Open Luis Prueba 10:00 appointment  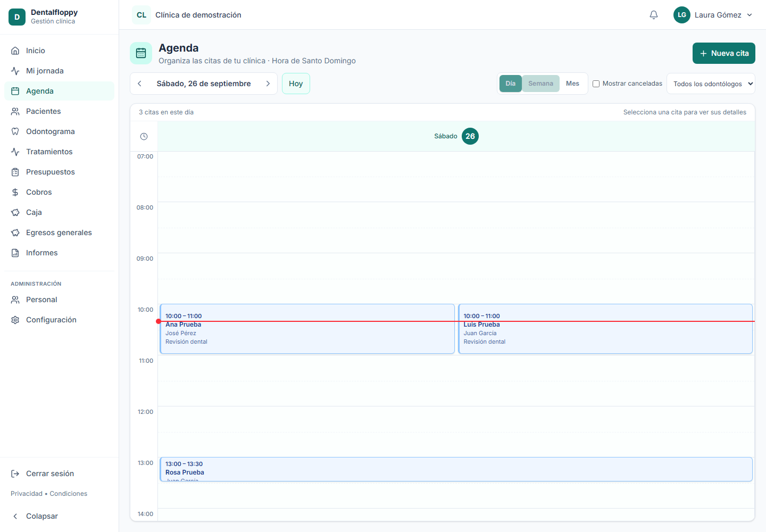(x=605, y=329)
